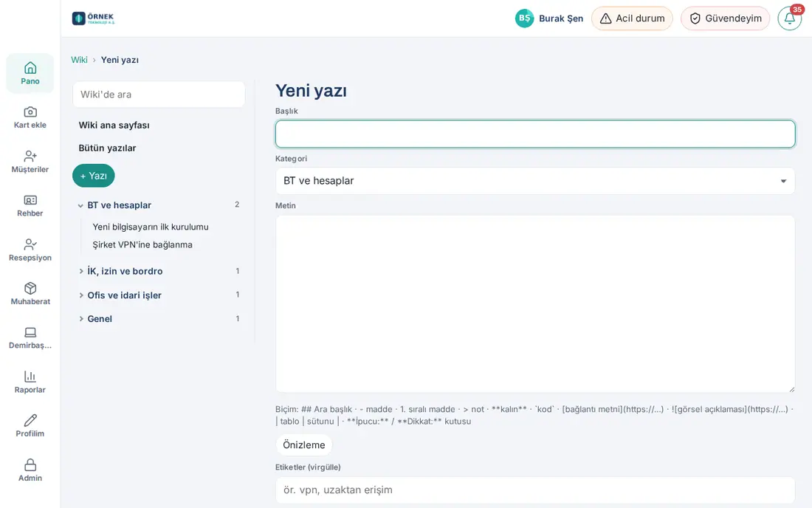Image resolution: width=812 pixels, height=508 pixels.
Task: Open Bütün yazılar list
Action: [x=107, y=148]
